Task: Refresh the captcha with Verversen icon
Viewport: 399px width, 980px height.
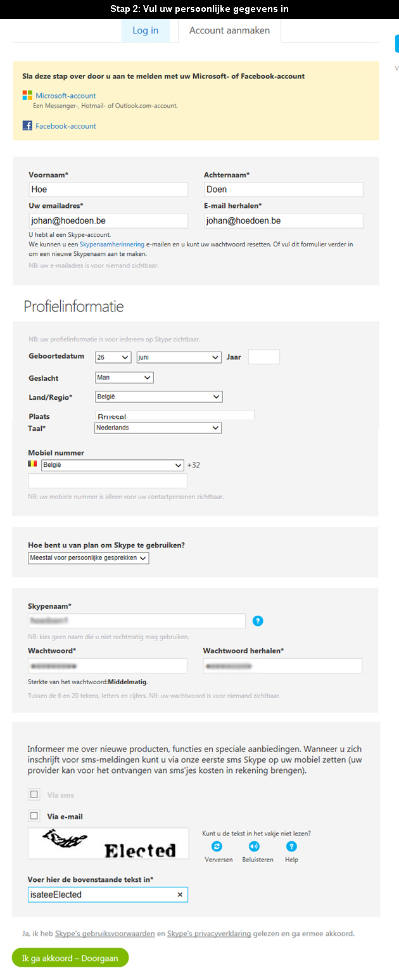Action: coord(217,846)
